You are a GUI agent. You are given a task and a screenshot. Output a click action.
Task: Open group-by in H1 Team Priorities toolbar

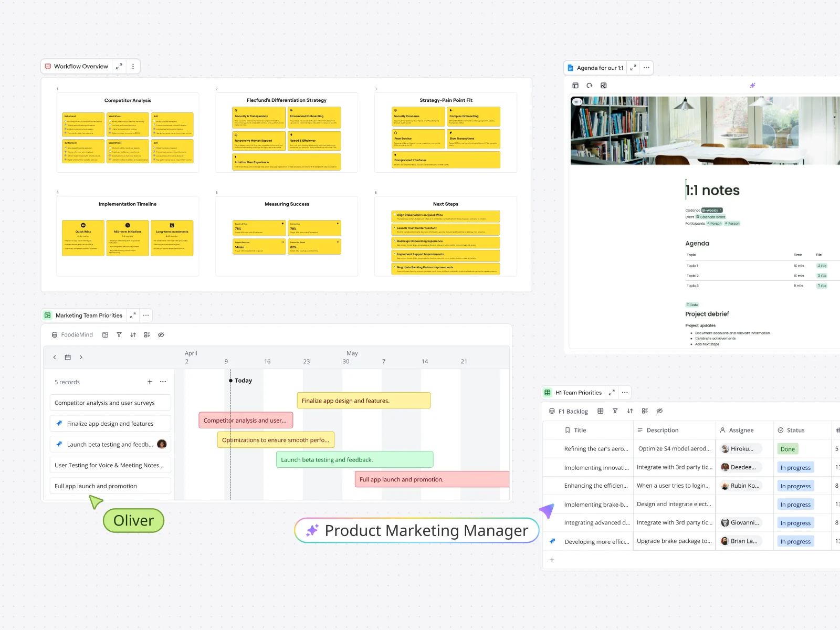(x=645, y=411)
